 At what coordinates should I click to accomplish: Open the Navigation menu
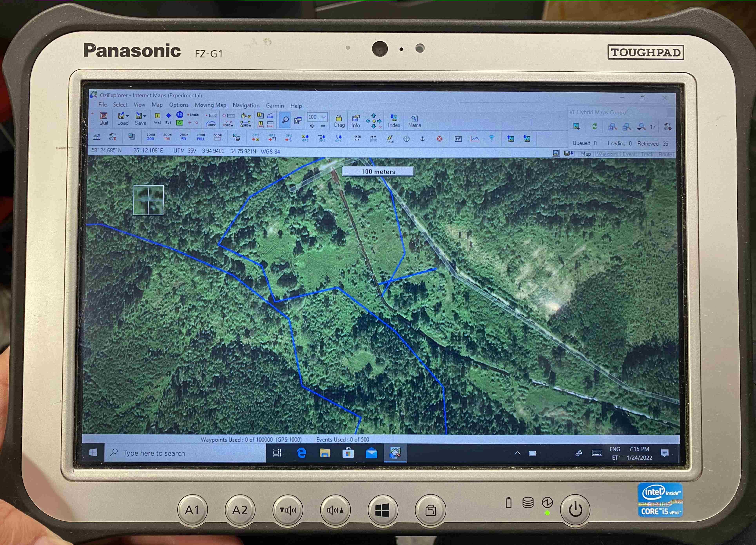246,105
